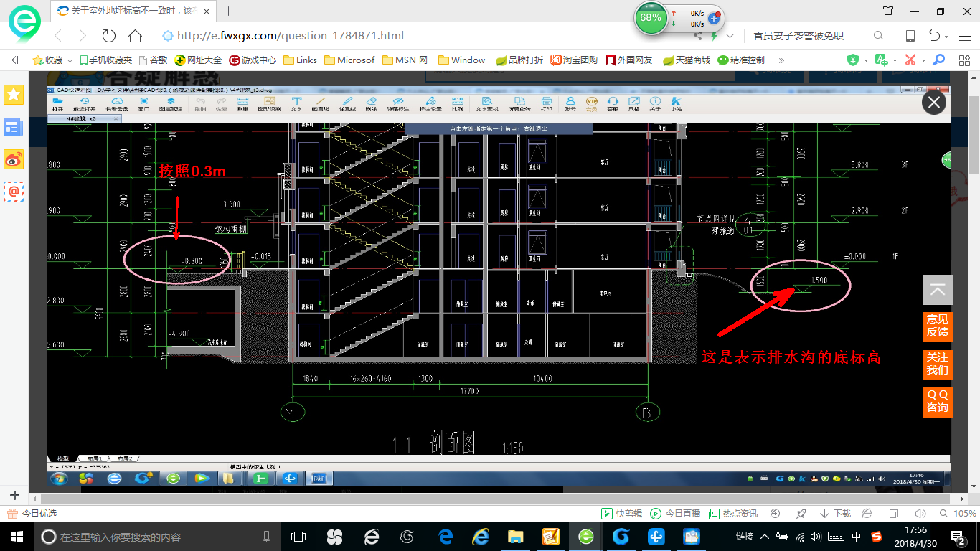Open the 收藏 favorites menu
Screen dimensions: 980x551
click(x=52, y=60)
